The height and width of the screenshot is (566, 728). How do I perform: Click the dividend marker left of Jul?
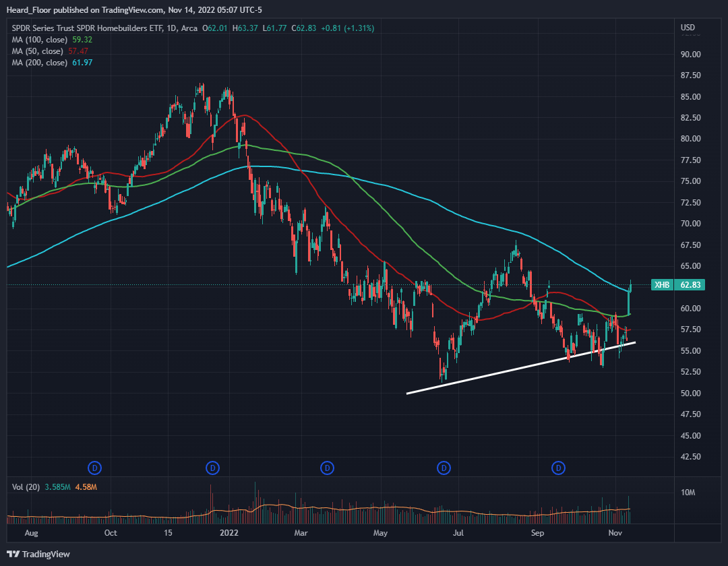pos(444,468)
